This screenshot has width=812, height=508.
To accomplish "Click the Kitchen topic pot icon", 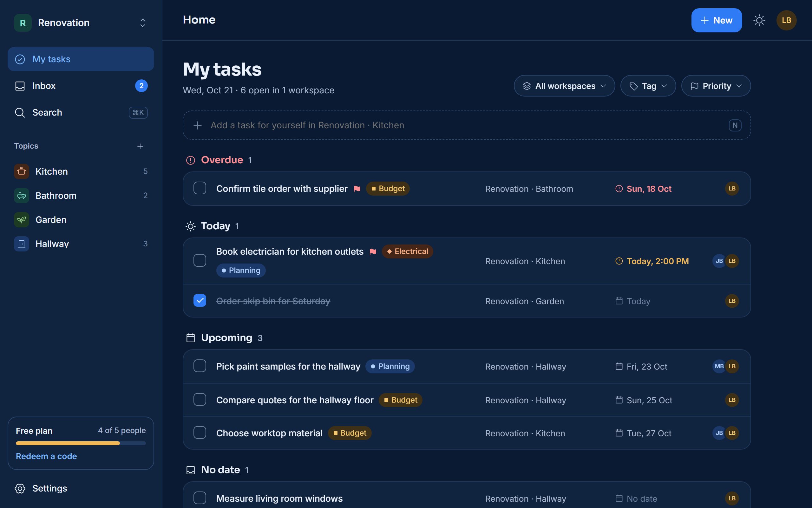I will tap(22, 171).
